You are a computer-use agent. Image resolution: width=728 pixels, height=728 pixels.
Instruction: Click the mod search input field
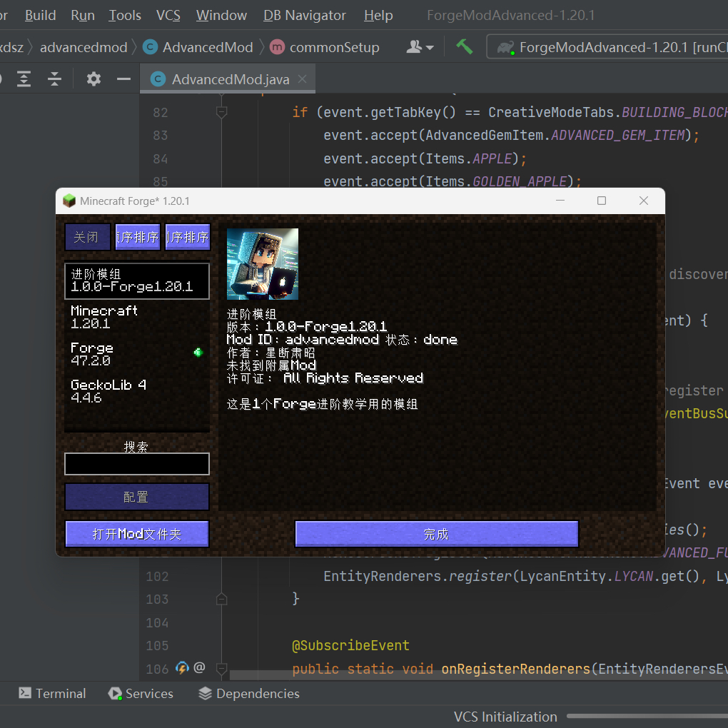tap(137, 464)
